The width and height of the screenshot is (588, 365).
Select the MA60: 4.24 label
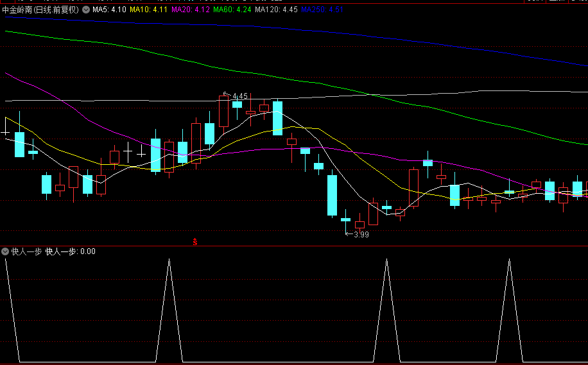click(232, 10)
